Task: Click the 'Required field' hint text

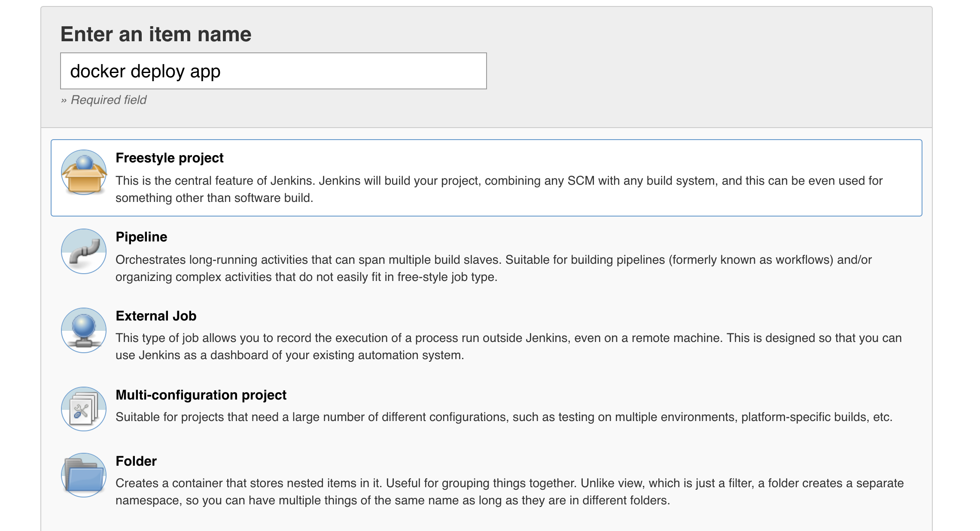Action: click(108, 100)
